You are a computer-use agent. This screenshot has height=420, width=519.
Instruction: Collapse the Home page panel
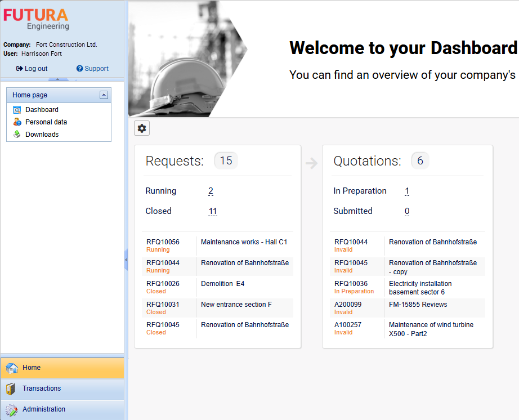pos(104,95)
